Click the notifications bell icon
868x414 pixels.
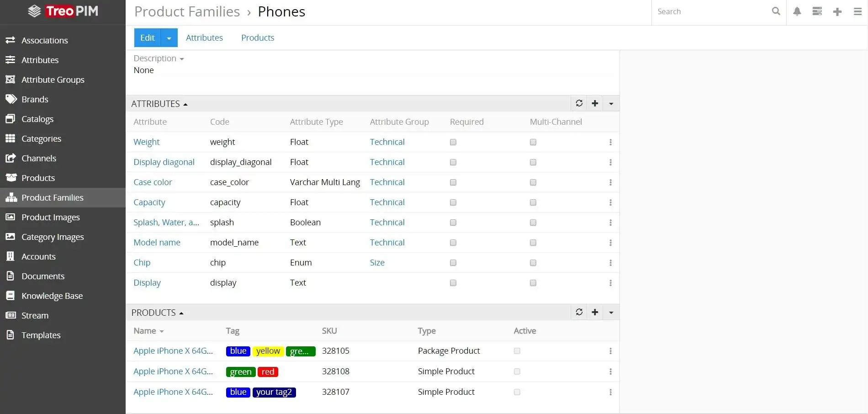797,11
